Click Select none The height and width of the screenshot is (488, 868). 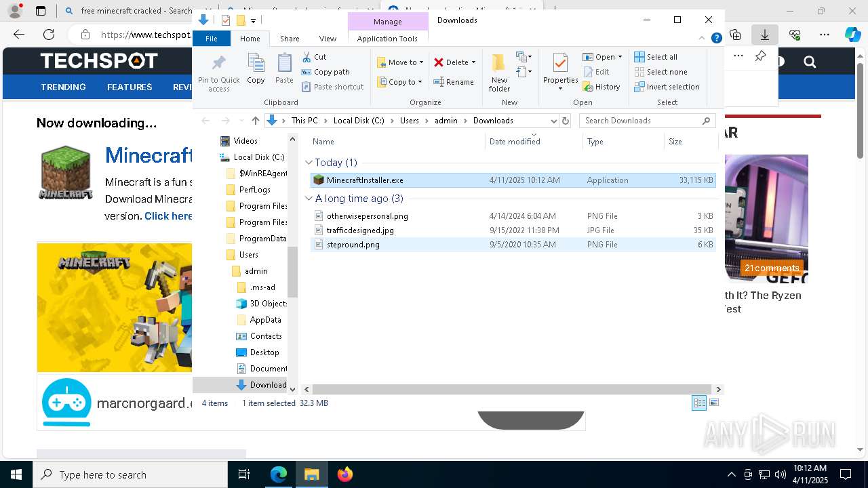coord(660,72)
